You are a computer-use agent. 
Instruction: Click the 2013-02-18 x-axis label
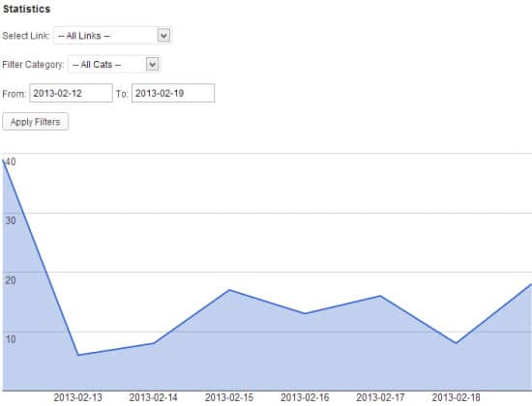pos(456,397)
